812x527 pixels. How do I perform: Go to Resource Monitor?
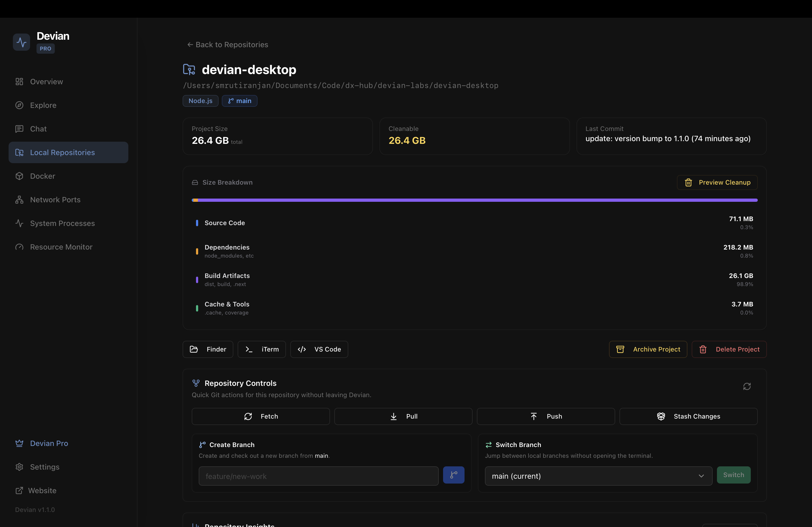[61, 247]
